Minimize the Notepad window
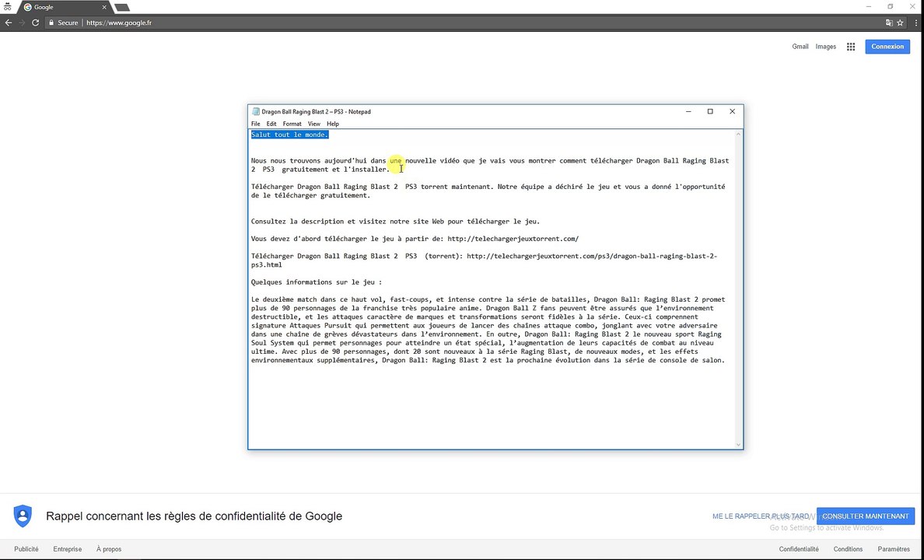Viewport: 924px width, 560px height. (x=688, y=111)
